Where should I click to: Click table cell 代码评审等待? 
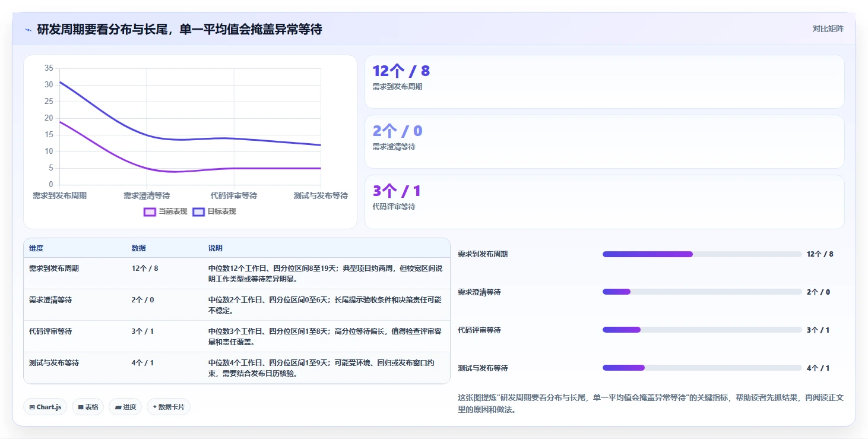50,331
